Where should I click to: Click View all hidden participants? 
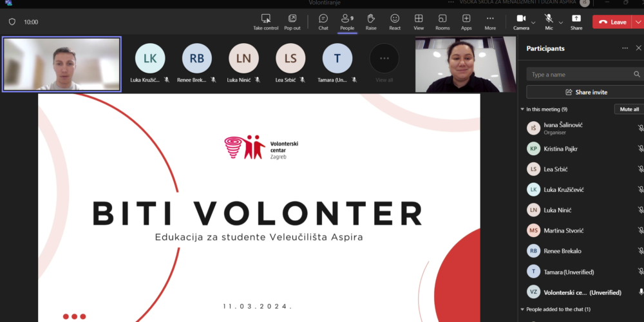(384, 62)
